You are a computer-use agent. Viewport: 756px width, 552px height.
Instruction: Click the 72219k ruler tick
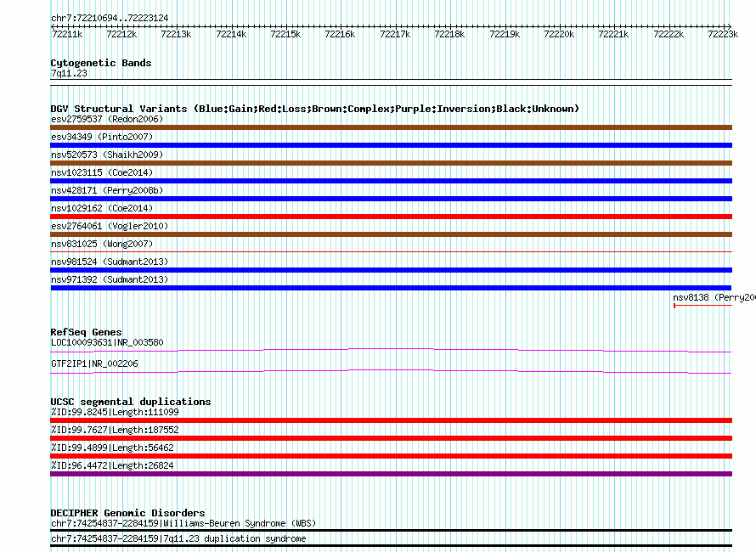(505, 34)
